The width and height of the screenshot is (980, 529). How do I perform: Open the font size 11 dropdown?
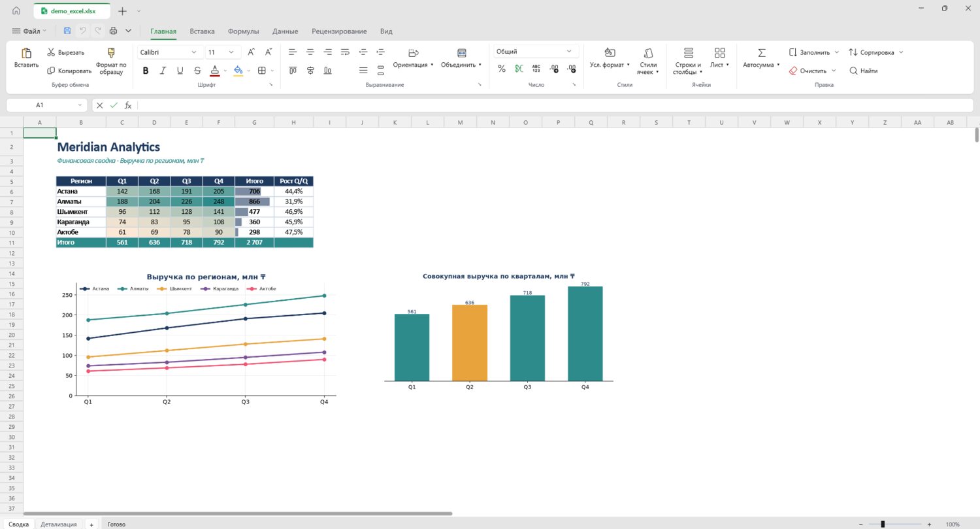click(x=222, y=52)
